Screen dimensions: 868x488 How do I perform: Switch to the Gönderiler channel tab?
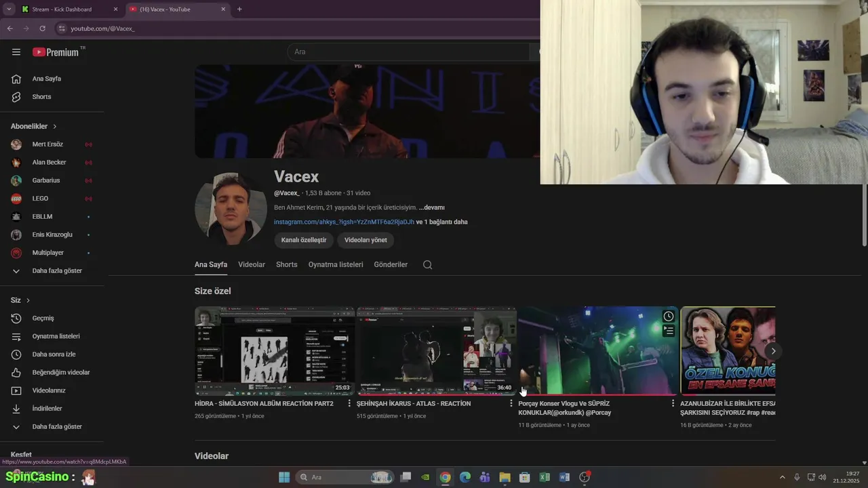click(391, 265)
